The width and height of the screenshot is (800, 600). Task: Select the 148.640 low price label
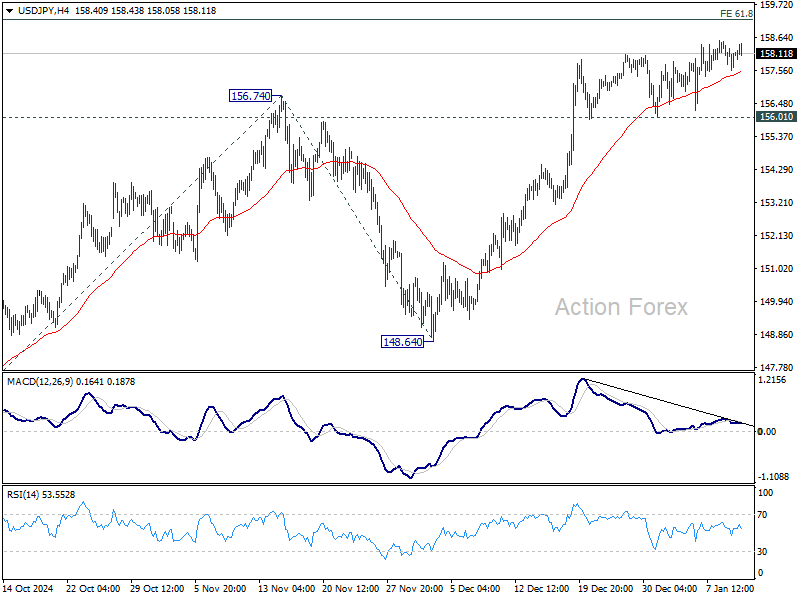point(402,342)
